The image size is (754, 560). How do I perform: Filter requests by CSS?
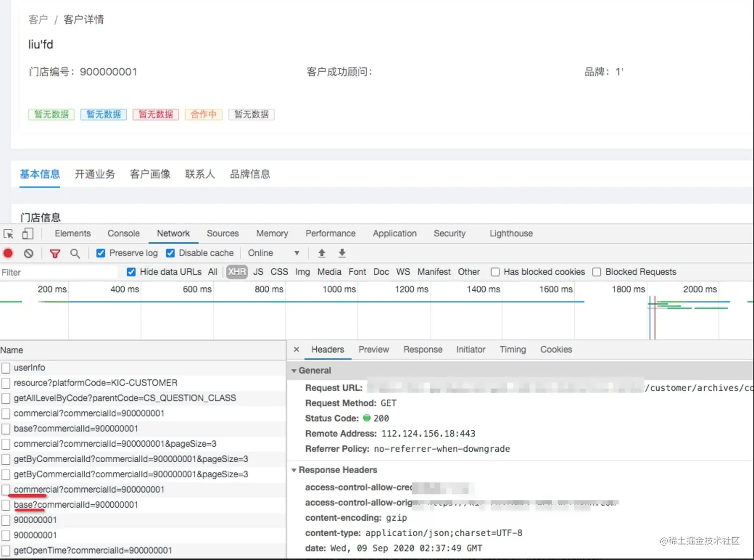click(x=279, y=272)
